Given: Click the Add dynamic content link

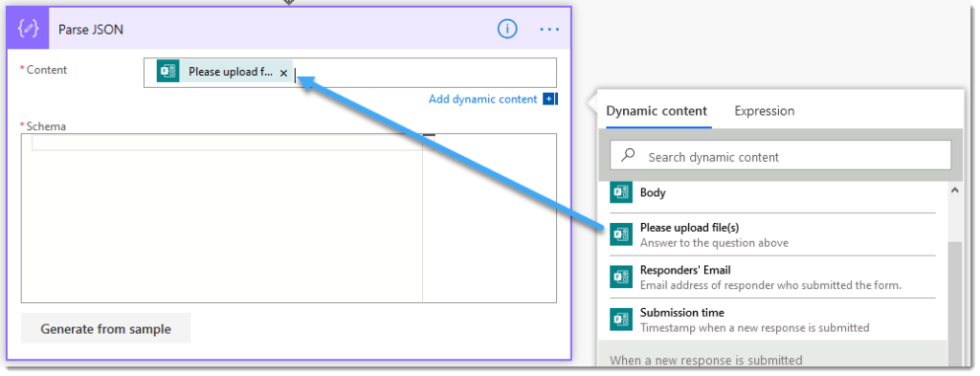Looking at the screenshot, I should pos(482,100).
